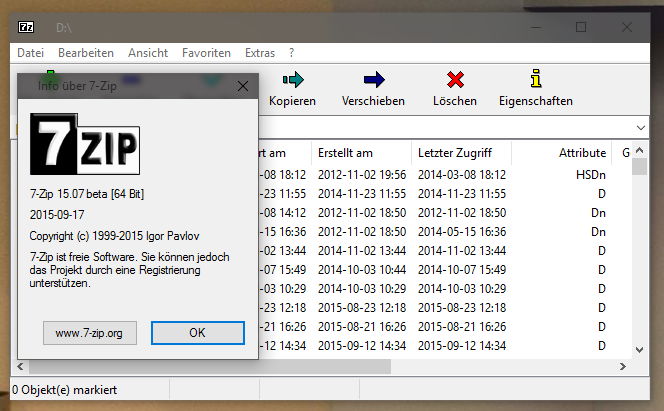Click the vertical scrollbar thumb
Image resolution: width=664 pixels, height=411 pixels.
coord(640,166)
